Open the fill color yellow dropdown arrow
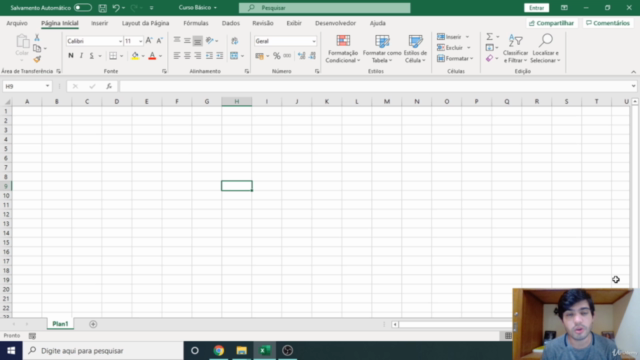The image size is (640, 360). point(143,56)
